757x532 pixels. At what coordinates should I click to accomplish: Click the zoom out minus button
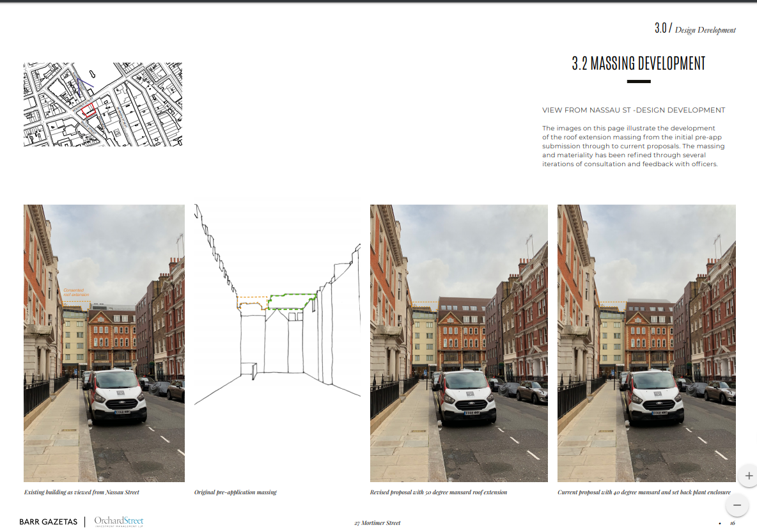tap(737, 505)
